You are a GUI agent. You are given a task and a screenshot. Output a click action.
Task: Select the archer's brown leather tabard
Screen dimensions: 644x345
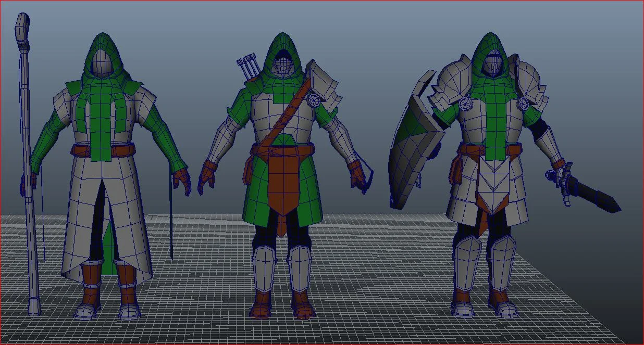(x=283, y=180)
